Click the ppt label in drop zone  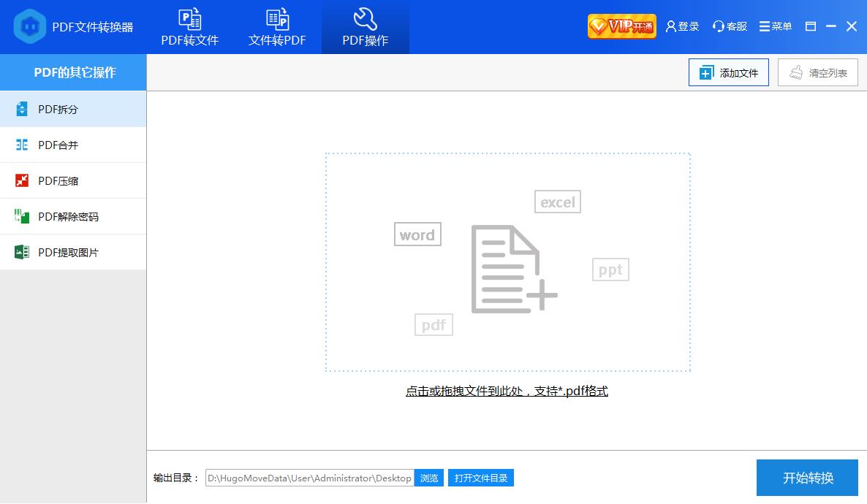(610, 270)
